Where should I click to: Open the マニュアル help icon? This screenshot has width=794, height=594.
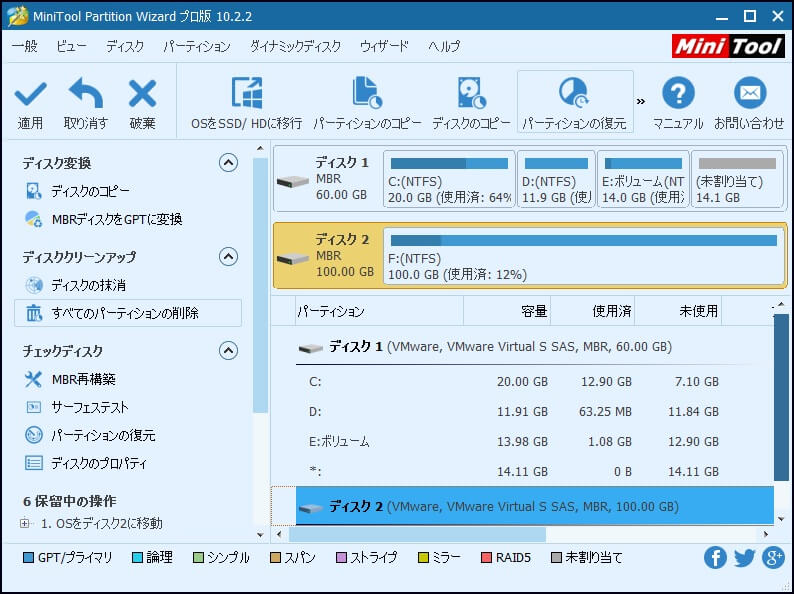pos(678,96)
